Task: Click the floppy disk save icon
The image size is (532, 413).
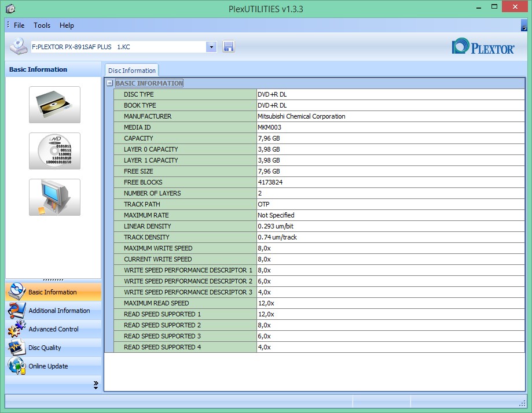Action: (x=229, y=47)
